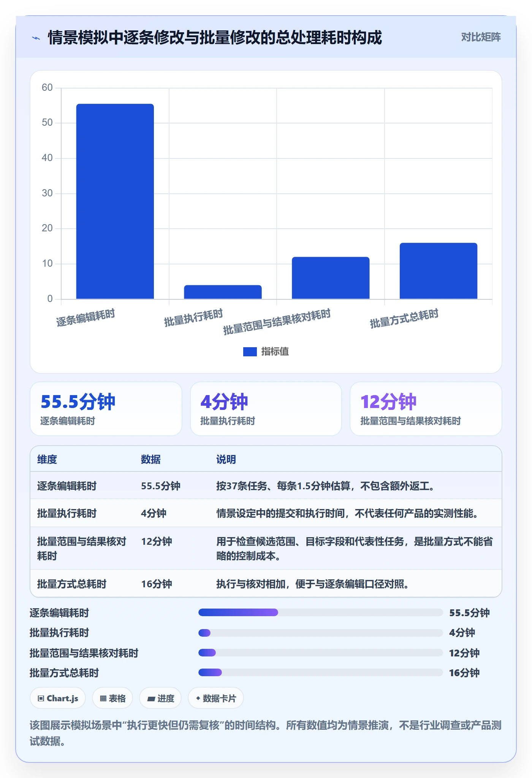Click the table description starting with 用于检查候选范围

coord(355,549)
